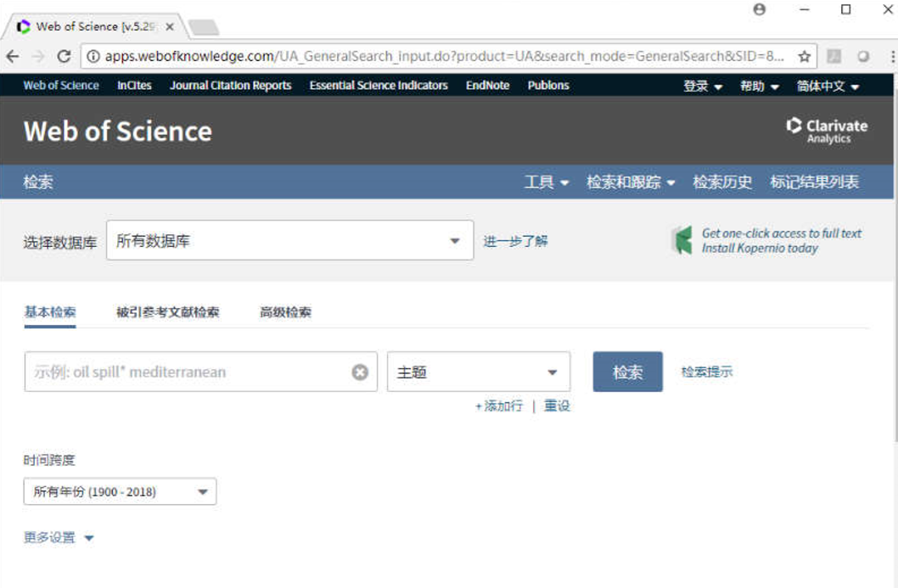Image resolution: width=898 pixels, height=588 pixels.
Task: Open the 检索历史 page
Action: 722,182
